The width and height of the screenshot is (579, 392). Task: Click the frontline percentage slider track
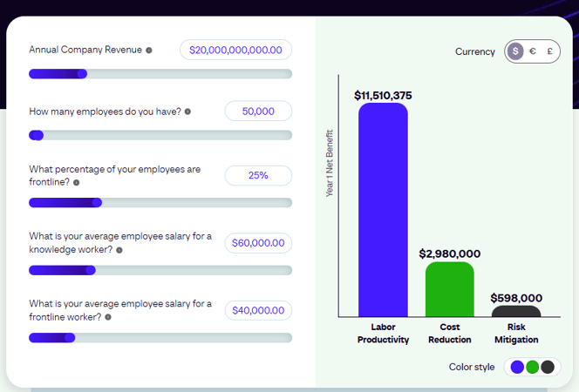pyautogui.click(x=160, y=203)
